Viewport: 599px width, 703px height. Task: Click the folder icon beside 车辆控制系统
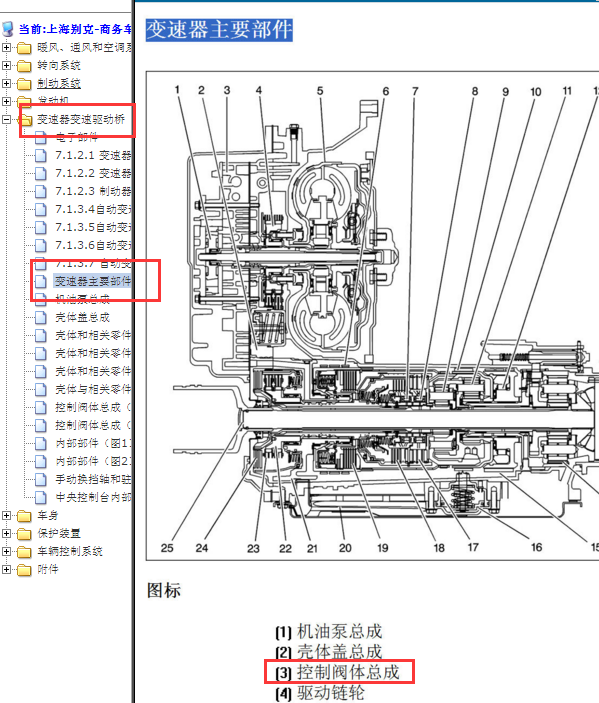pyautogui.click(x=24, y=552)
